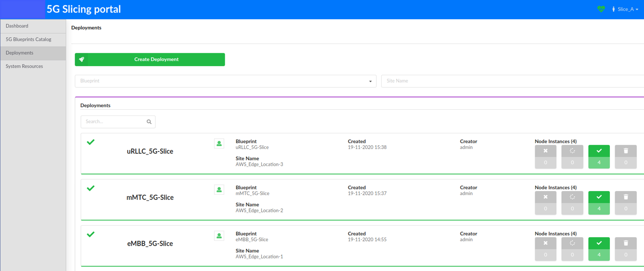Click the deployments Search field

point(118,122)
